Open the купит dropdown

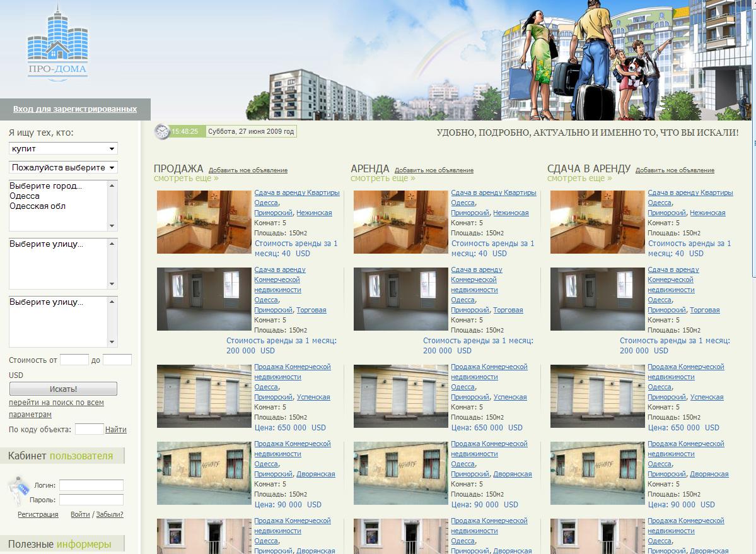coord(63,149)
